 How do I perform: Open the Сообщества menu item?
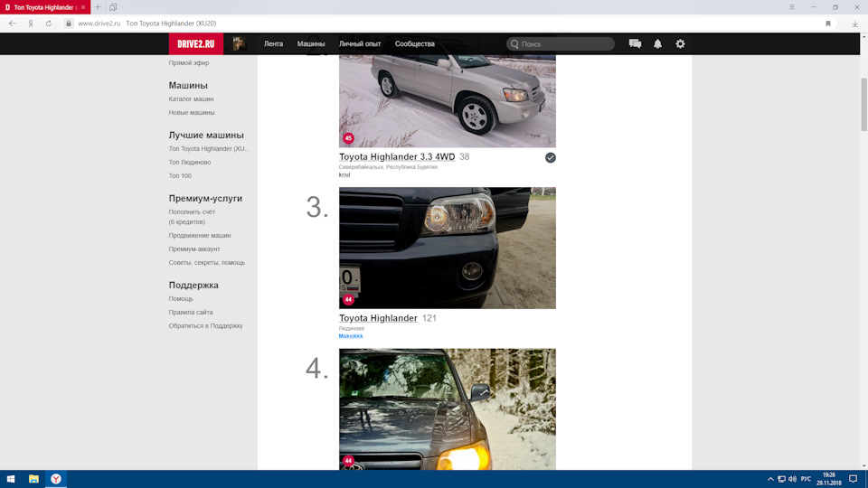click(x=415, y=43)
